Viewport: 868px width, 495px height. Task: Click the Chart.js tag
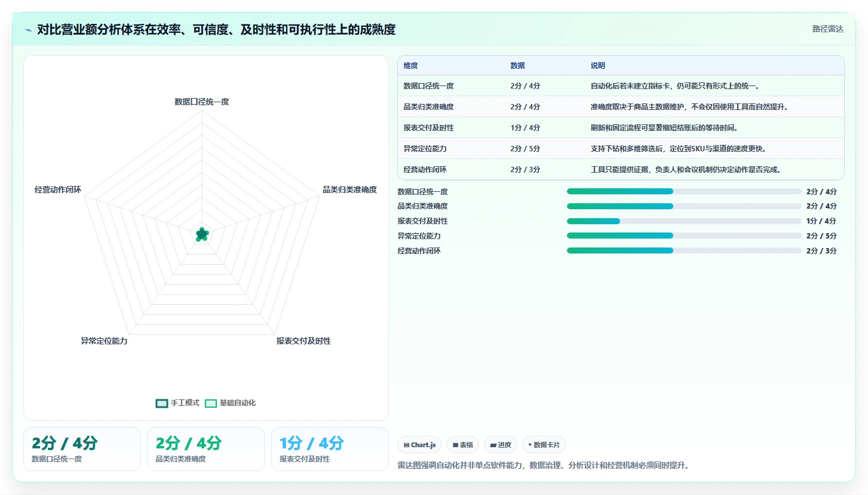pyautogui.click(x=419, y=445)
